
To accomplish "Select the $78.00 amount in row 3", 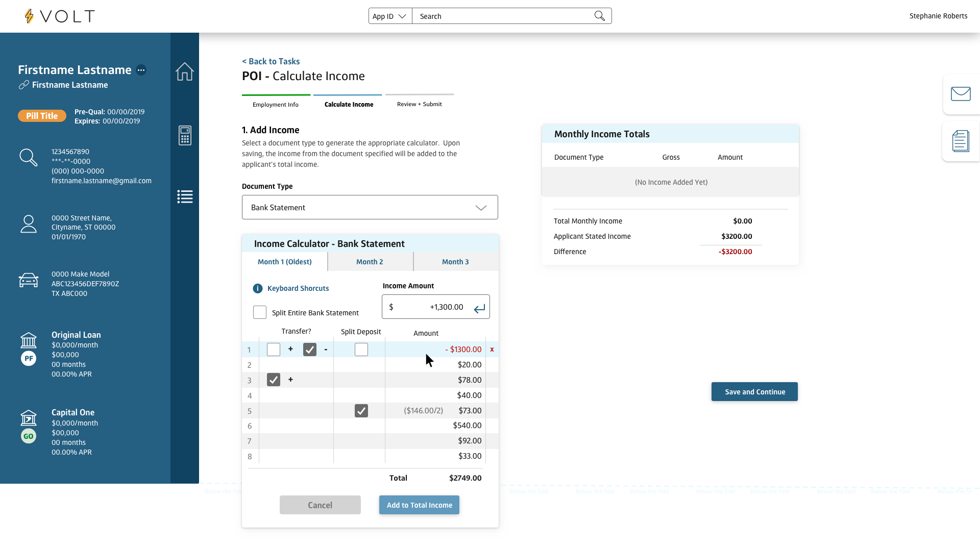I will (x=470, y=380).
